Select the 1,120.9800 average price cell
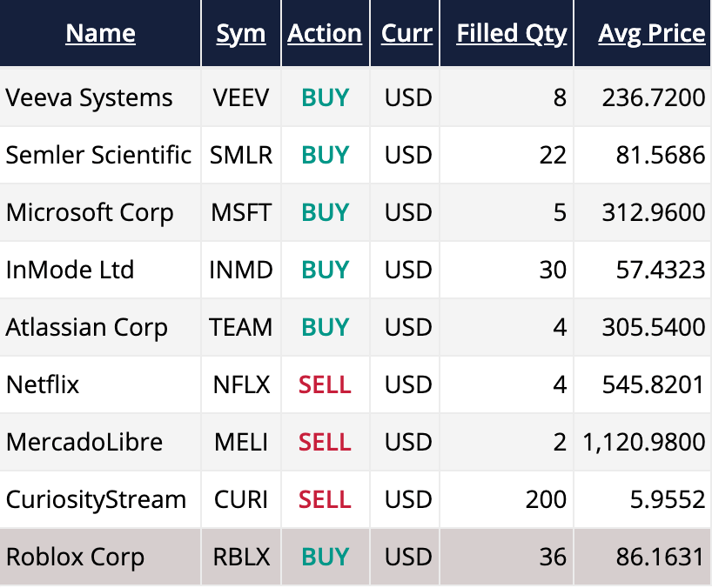The width and height of the screenshot is (712, 588). [x=643, y=442]
